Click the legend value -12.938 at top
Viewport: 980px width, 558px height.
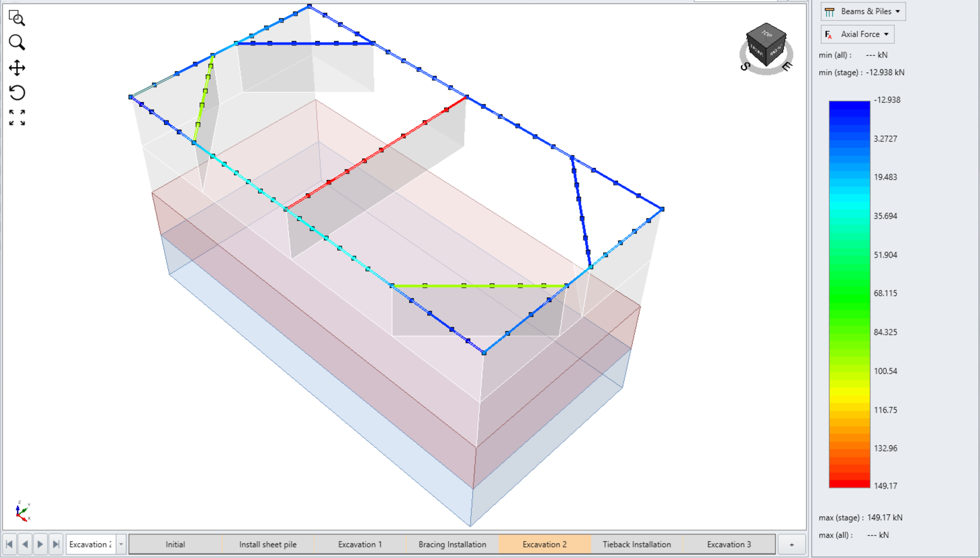point(887,100)
